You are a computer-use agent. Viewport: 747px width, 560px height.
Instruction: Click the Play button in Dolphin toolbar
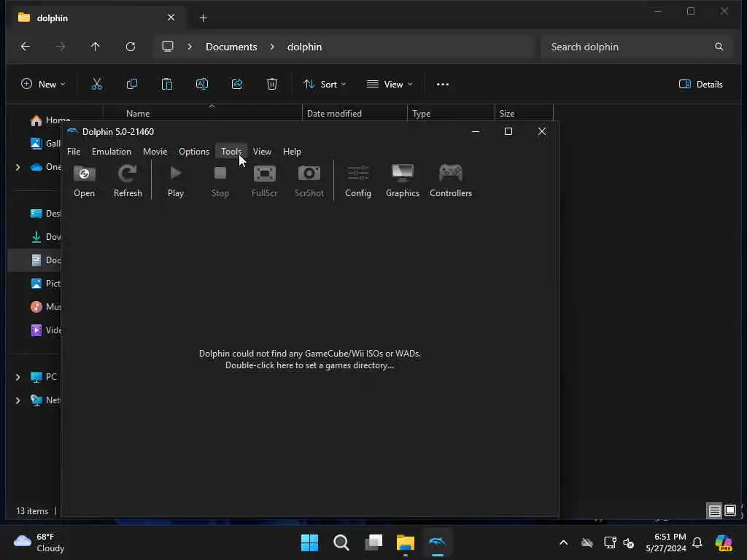click(x=175, y=181)
